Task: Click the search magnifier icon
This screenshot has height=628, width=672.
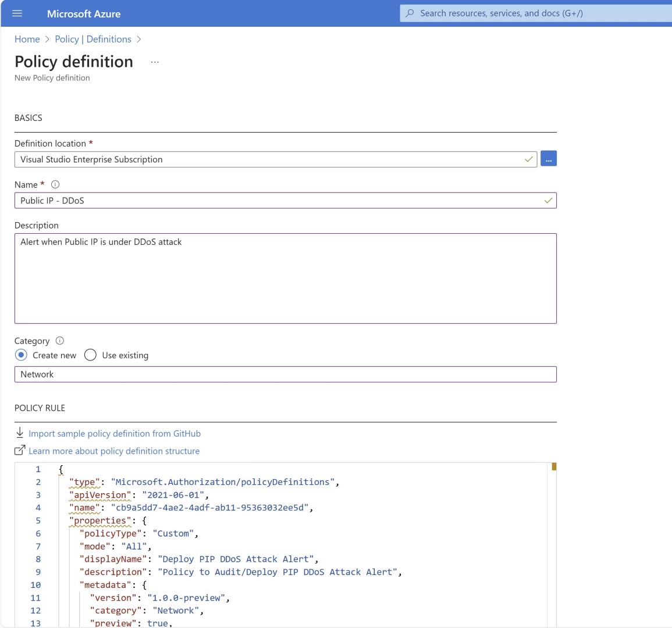Action: point(410,13)
